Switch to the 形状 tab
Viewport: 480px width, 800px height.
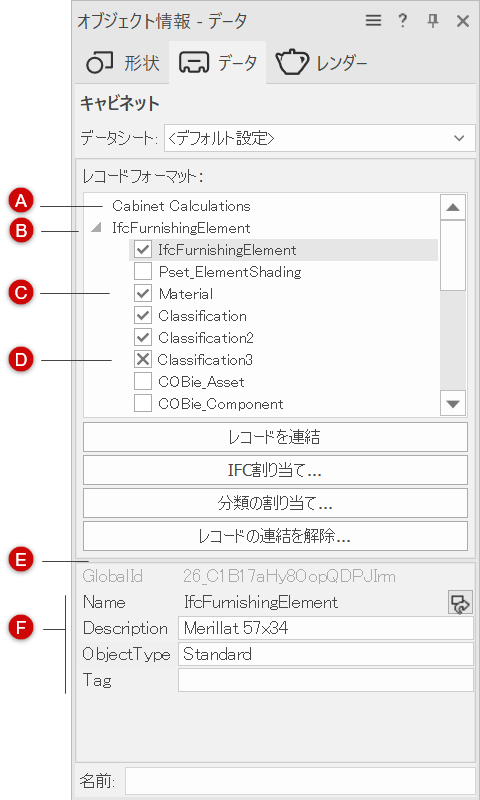(x=122, y=63)
